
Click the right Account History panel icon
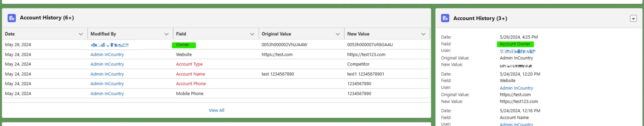pyautogui.click(x=445, y=18)
